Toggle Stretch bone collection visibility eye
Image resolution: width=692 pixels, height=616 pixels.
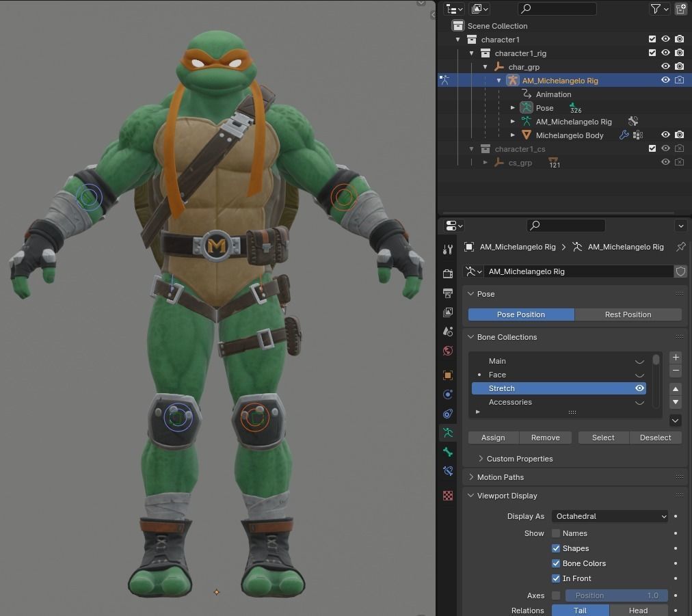point(639,388)
